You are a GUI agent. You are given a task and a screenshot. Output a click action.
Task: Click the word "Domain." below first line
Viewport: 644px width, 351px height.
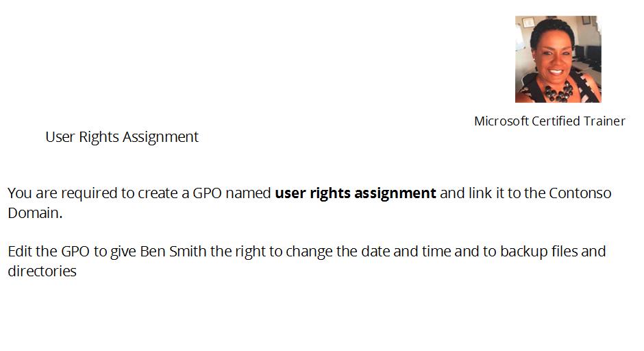point(35,213)
